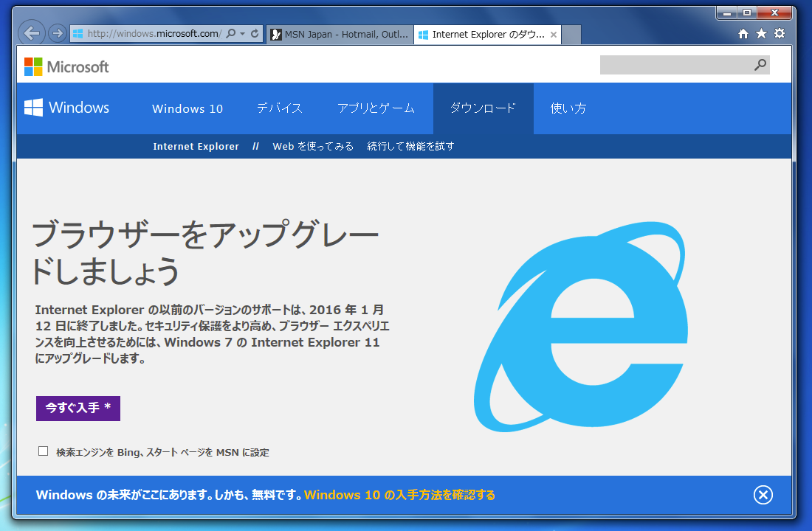Open Windows 10 の入手方法を確認する link
This screenshot has width=812, height=531.
tap(399, 495)
